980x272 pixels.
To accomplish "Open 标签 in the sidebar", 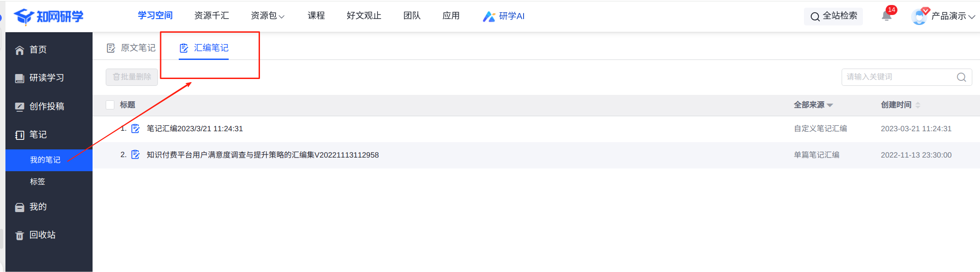I will tap(38, 182).
